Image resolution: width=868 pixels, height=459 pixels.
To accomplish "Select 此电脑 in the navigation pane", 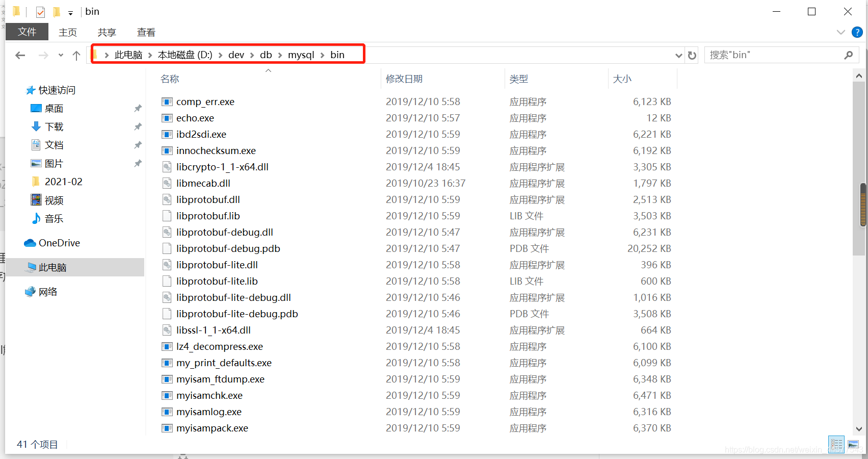I will [75, 267].
